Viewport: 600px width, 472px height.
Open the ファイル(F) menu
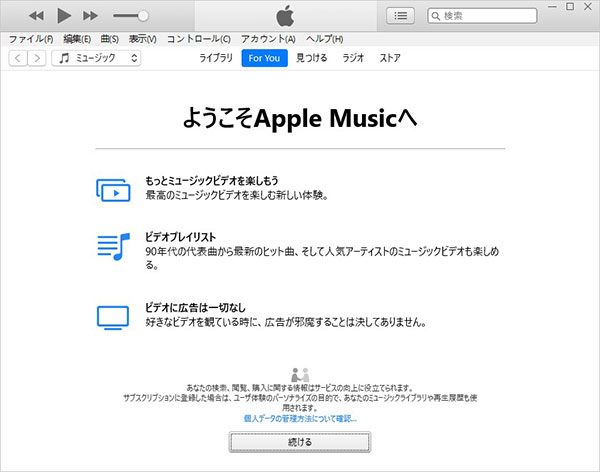pos(31,39)
